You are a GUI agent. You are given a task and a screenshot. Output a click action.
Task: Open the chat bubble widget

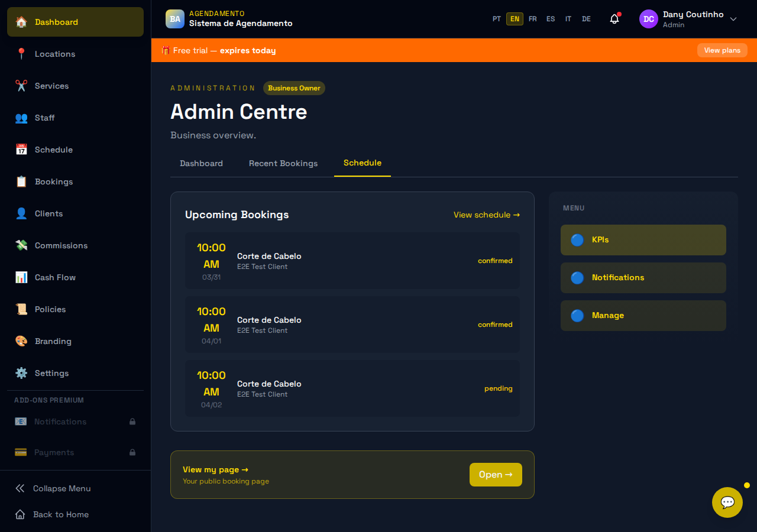pos(727,502)
